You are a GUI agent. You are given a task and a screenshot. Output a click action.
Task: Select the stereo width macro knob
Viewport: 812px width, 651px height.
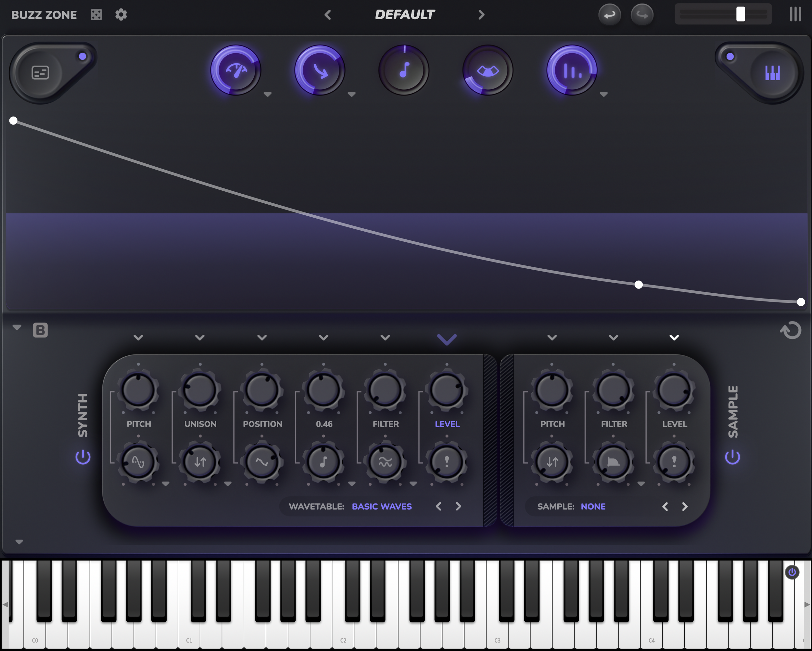coord(488,70)
